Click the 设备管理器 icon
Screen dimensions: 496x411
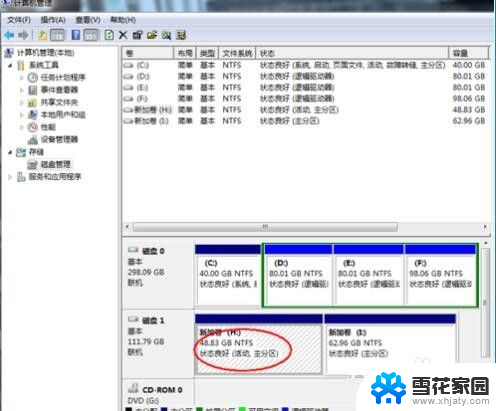click(33, 140)
